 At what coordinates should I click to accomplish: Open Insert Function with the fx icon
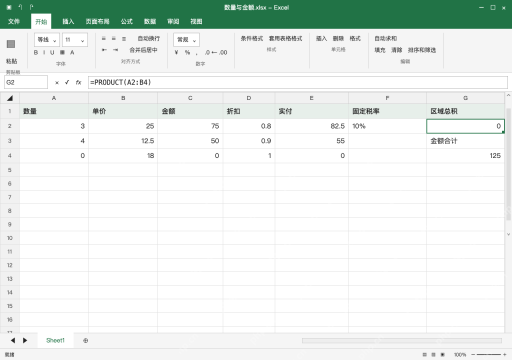pyautogui.click(x=78, y=82)
